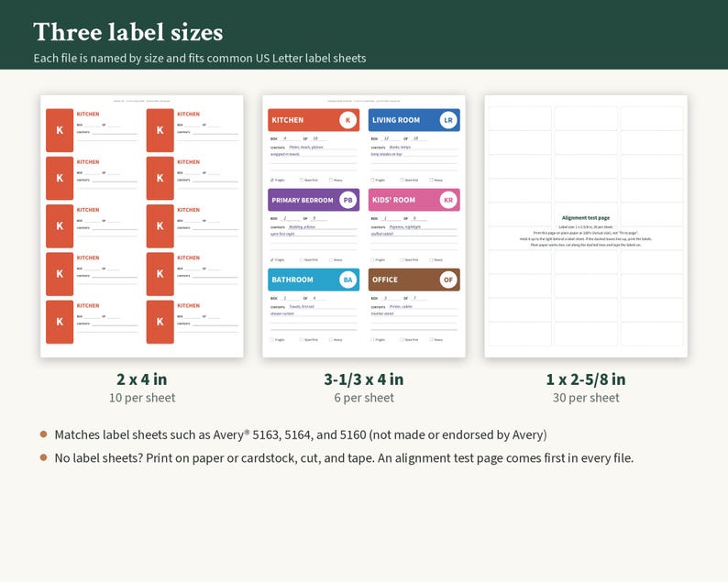Uncheck Fragile on the Primary Bedroom label
The image size is (728, 582).
click(x=272, y=260)
